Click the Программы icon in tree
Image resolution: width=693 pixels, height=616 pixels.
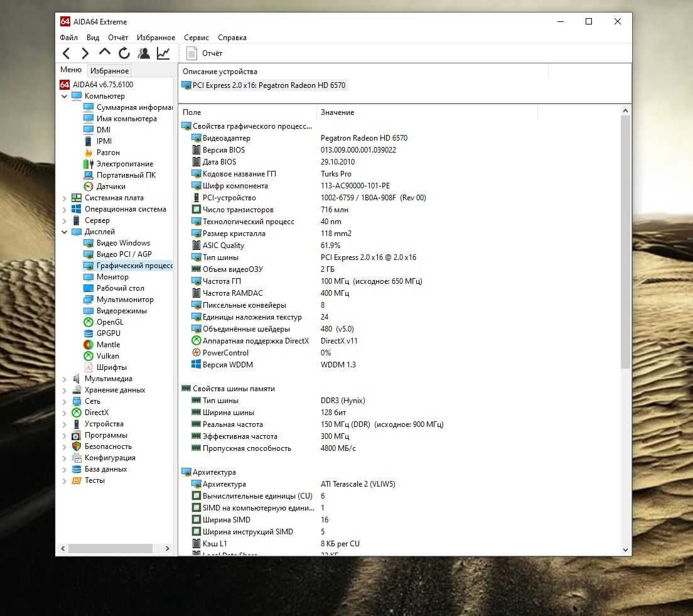tap(77, 435)
